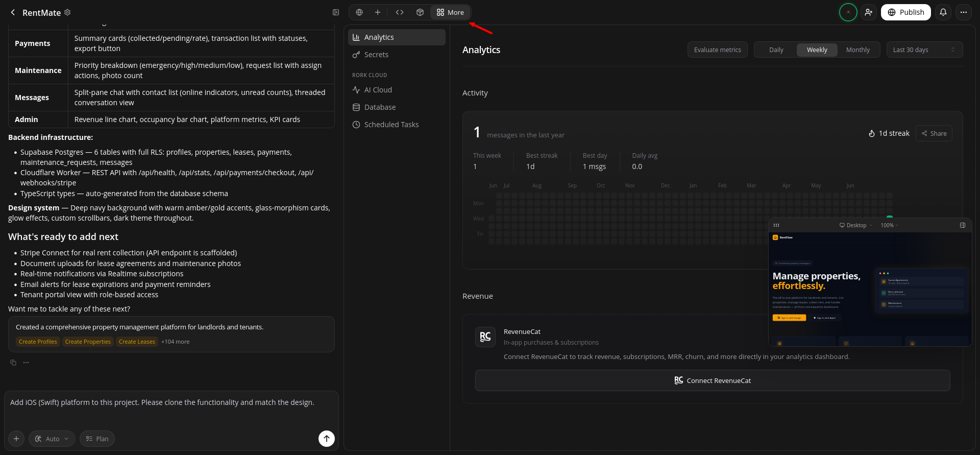The height and width of the screenshot is (455, 980).
Task: Click the Create Properties tag
Action: tap(88, 342)
